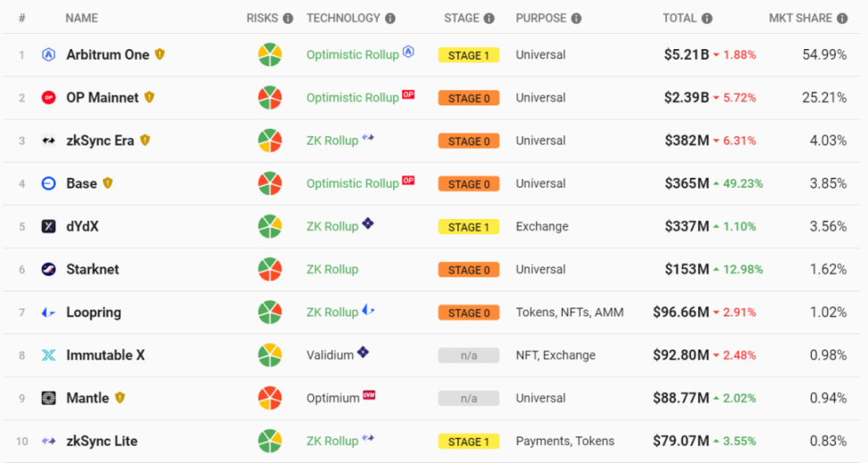Click the OP stack badge in OP Mainnet row

(408, 95)
